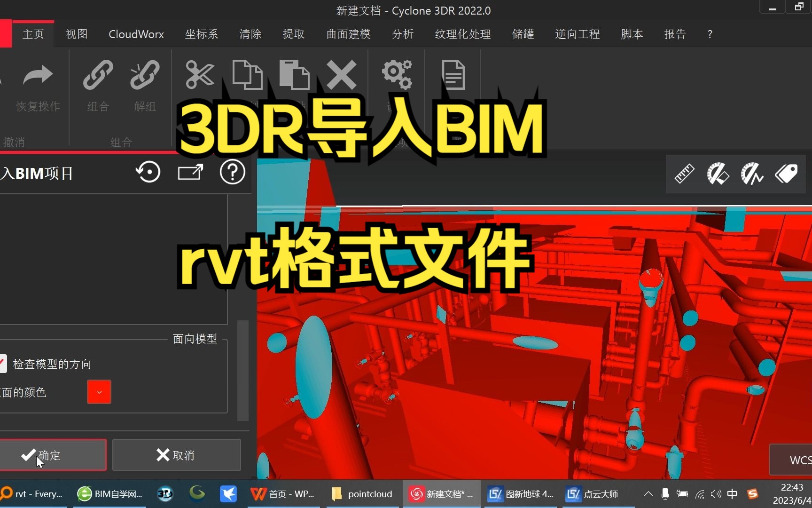
Task: Show hidden system tray icons
Action: pos(648,494)
